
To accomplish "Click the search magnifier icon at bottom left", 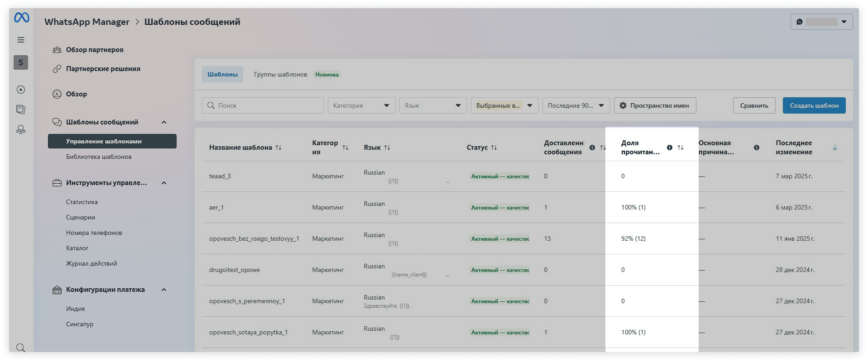I will [x=21, y=348].
